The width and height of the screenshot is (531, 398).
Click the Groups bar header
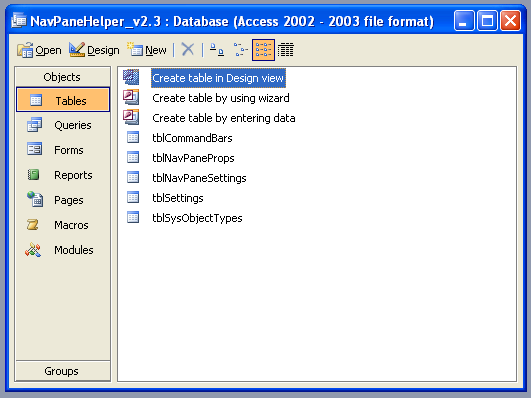pos(63,371)
